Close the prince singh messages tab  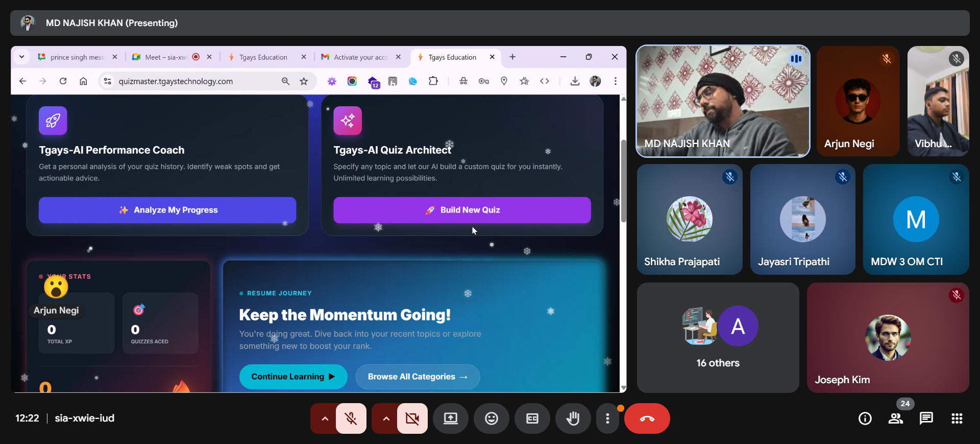pos(115,57)
